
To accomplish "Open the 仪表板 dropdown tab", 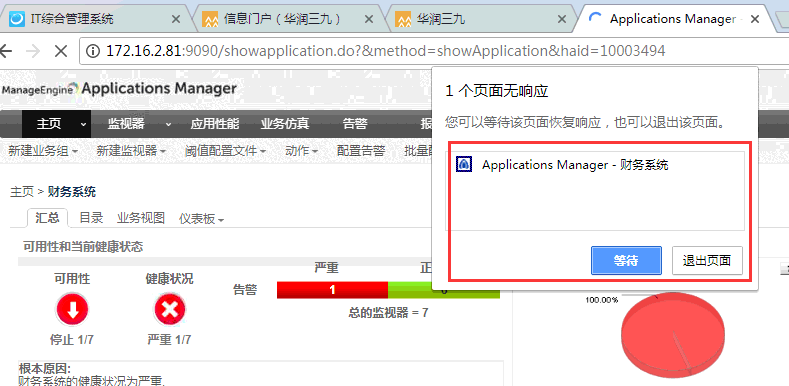I will (x=201, y=219).
